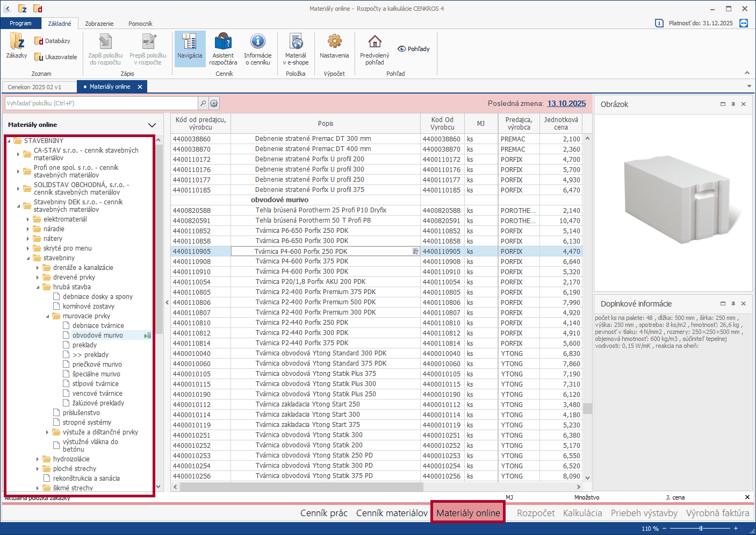Image resolution: width=756 pixels, height=535 pixels.
Task: Switch to the Zobrazenie ribbon tab
Action: pyautogui.click(x=99, y=24)
